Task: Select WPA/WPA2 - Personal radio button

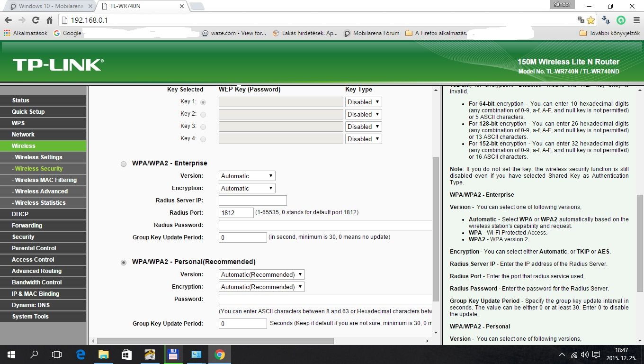Action: point(124,263)
